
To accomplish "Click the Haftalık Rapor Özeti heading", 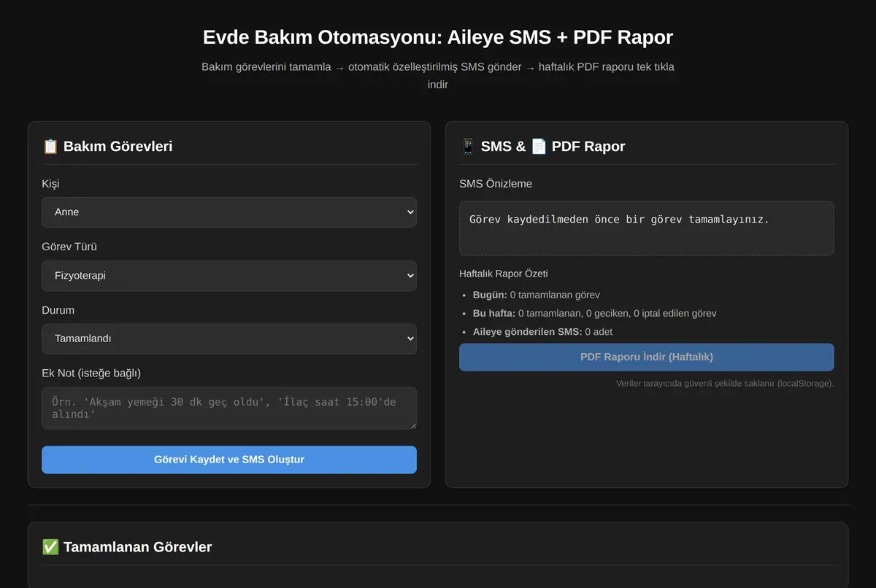I will (504, 274).
